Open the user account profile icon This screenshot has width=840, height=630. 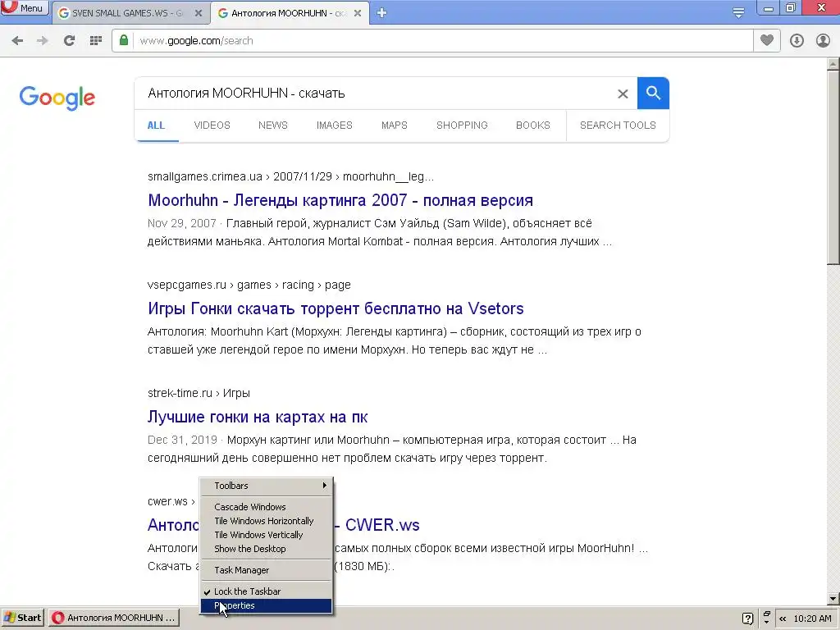pyautogui.click(x=823, y=41)
